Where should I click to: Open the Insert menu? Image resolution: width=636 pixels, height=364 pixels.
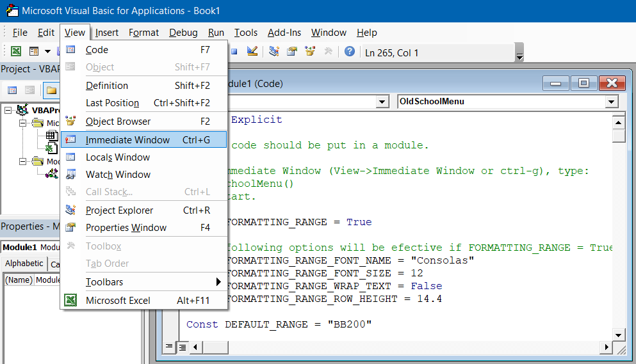[107, 33]
